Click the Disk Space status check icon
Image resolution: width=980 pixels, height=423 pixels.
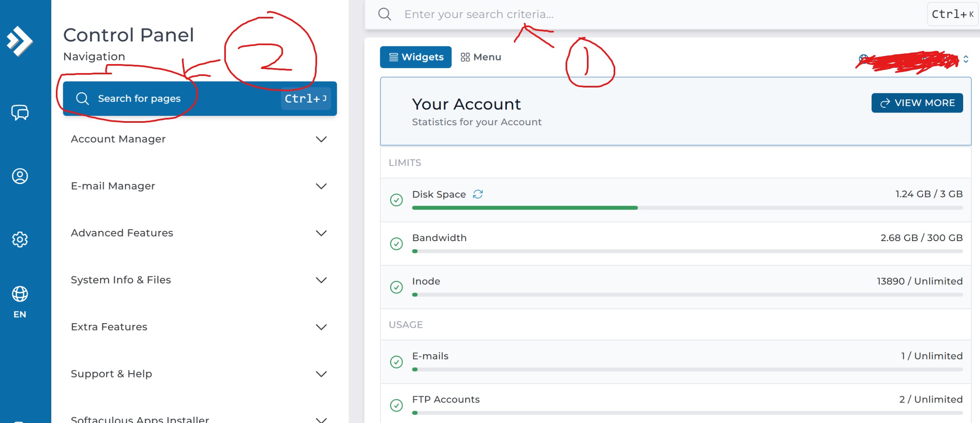(396, 200)
